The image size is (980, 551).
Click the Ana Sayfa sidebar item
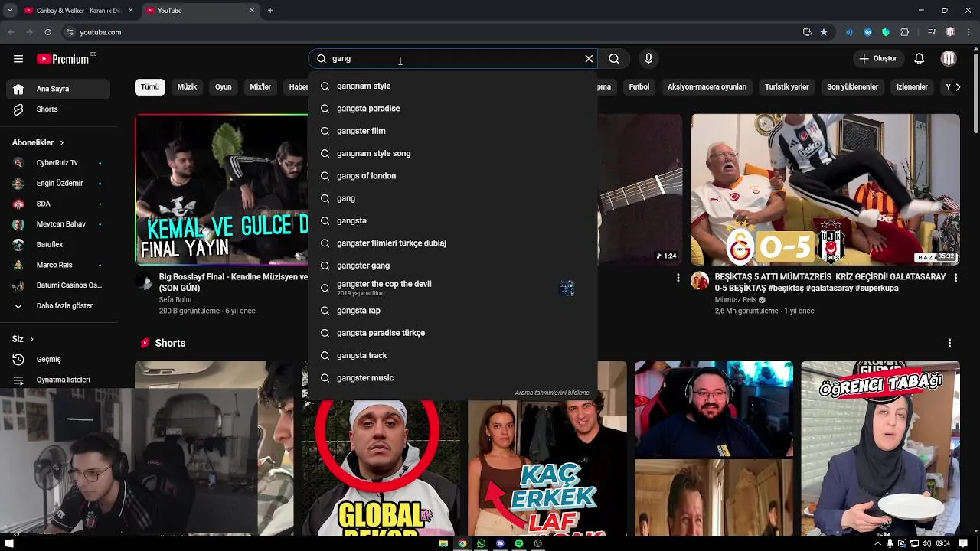click(60, 89)
